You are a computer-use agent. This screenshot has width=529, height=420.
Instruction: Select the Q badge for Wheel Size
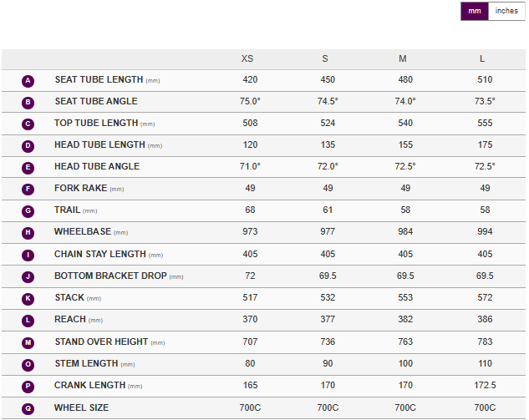tap(28, 408)
